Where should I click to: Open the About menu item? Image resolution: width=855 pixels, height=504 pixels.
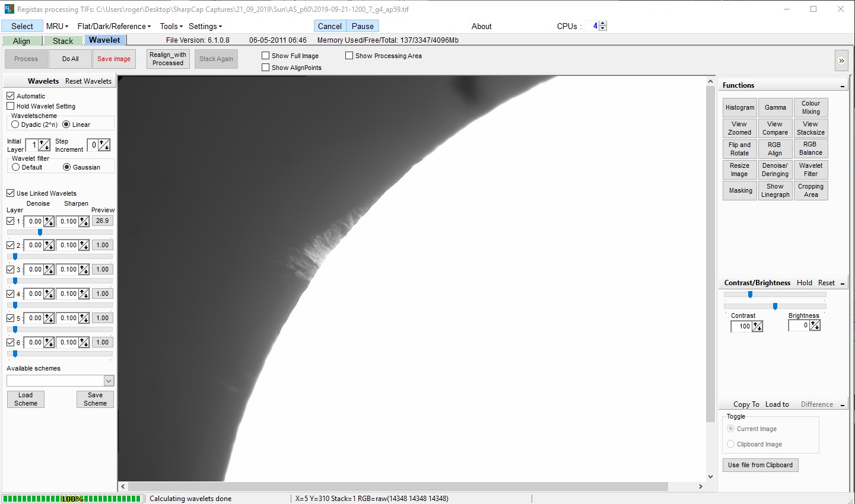tap(482, 26)
